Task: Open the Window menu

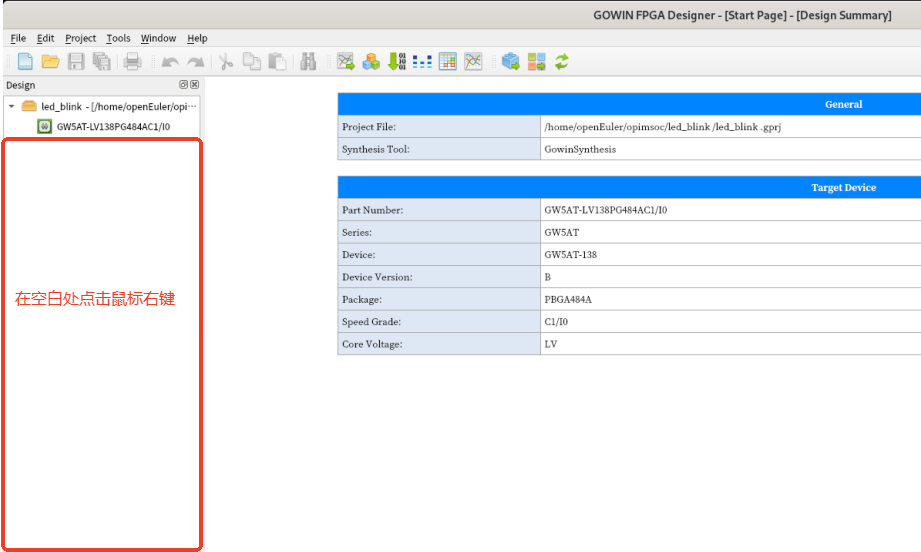Action: pos(158,38)
